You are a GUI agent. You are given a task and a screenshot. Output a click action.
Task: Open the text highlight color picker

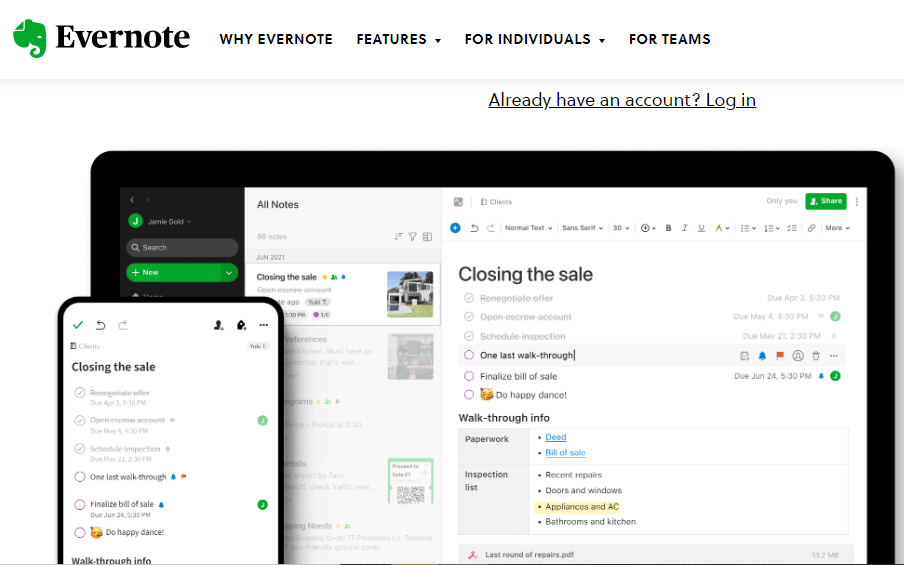pos(722,228)
